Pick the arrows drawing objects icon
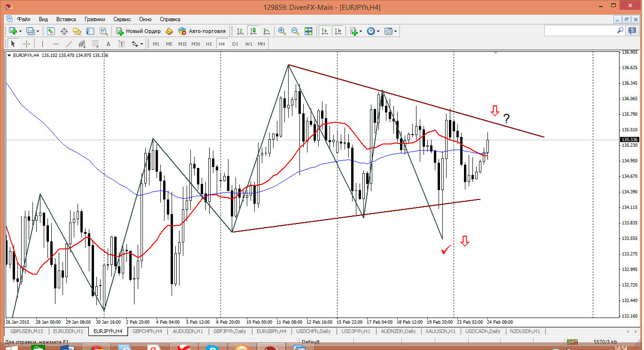The height and width of the screenshot is (350, 644). click(x=134, y=44)
